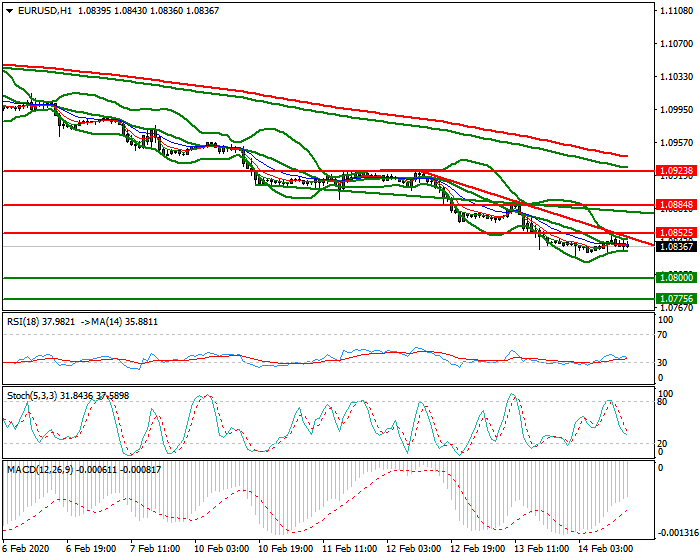Select the 10 Feb 03:00 time axis label

click(221, 549)
